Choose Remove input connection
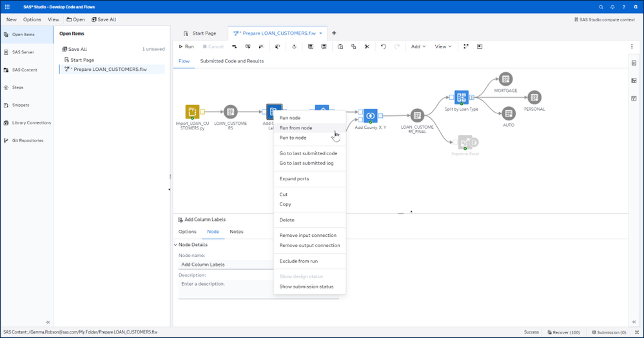 [309, 236]
